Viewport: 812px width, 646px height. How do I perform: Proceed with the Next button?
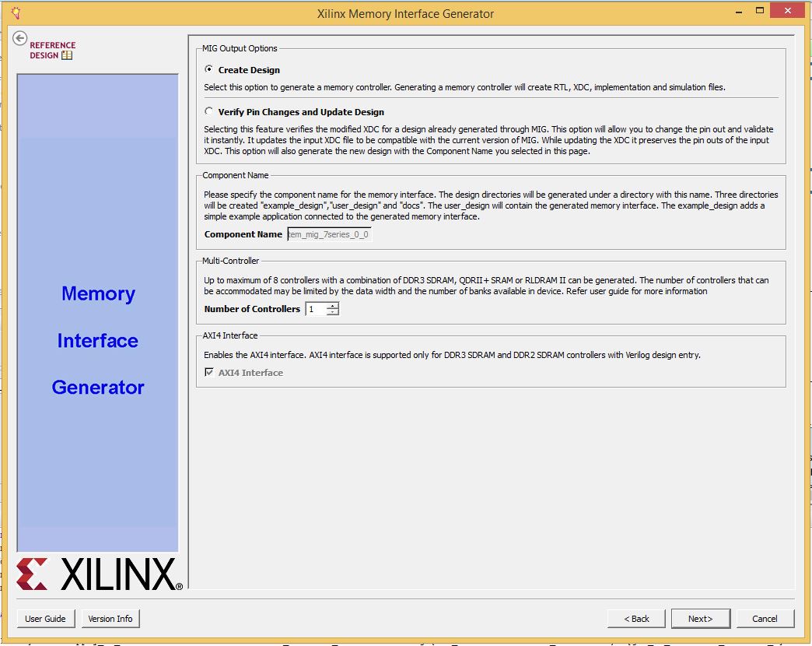[x=701, y=619]
